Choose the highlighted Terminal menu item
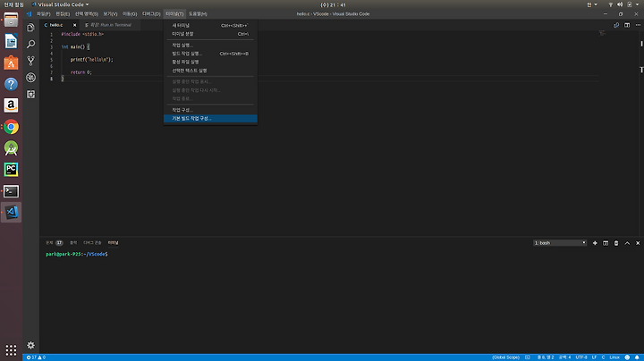 tap(210, 118)
